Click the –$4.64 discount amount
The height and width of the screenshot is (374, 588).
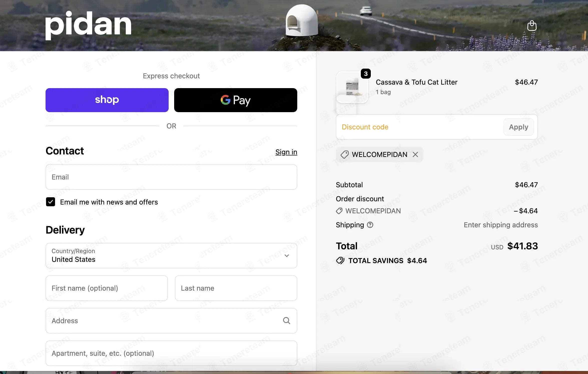click(x=526, y=211)
